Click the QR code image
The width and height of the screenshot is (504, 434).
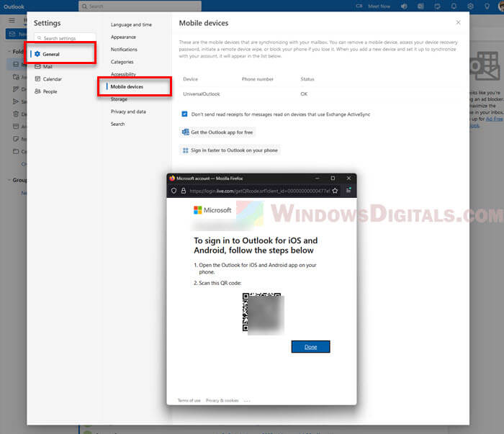[x=264, y=314]
